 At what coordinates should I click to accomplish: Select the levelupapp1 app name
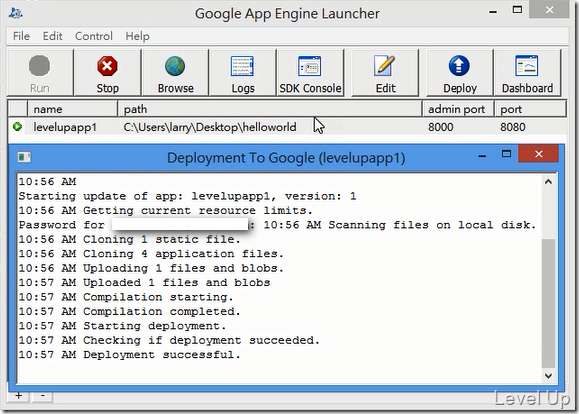click(x=65, y=127)
